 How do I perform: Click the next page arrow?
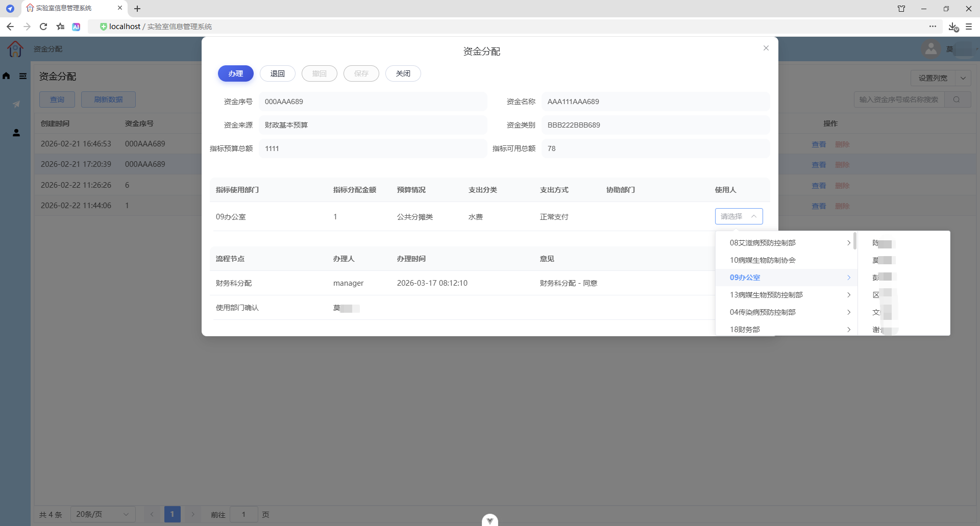tap(193, 514)
